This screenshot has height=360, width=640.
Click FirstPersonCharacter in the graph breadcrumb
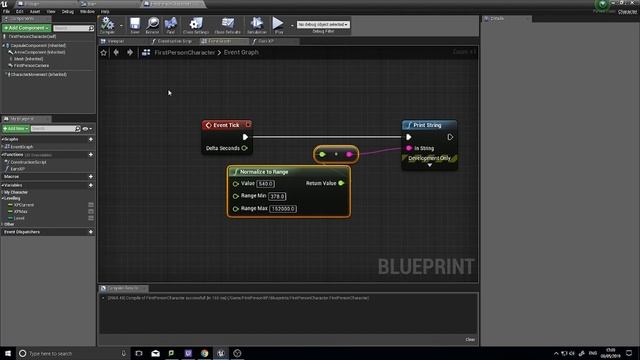coord(184,53)
